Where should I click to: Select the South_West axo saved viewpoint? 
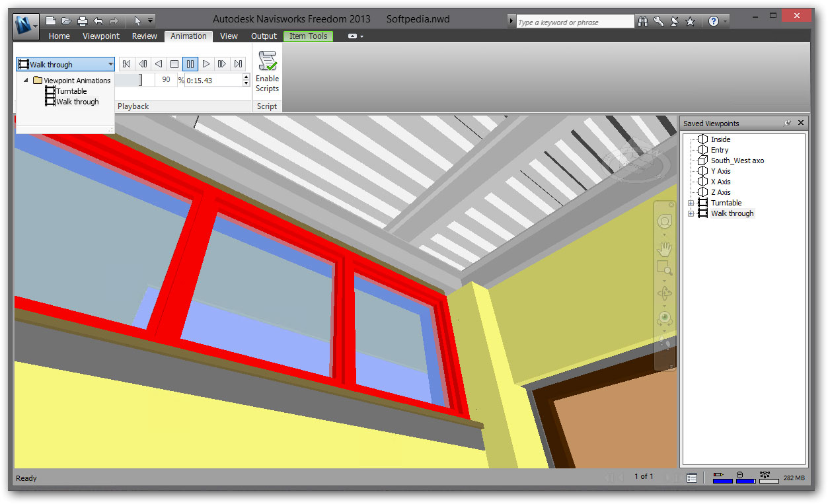click(x=737, y=161)
